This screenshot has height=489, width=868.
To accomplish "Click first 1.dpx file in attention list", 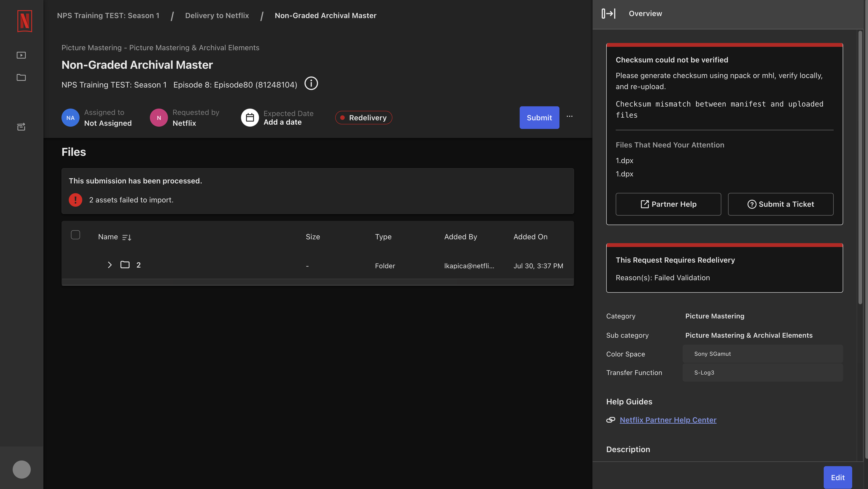I will coord(624,161).
